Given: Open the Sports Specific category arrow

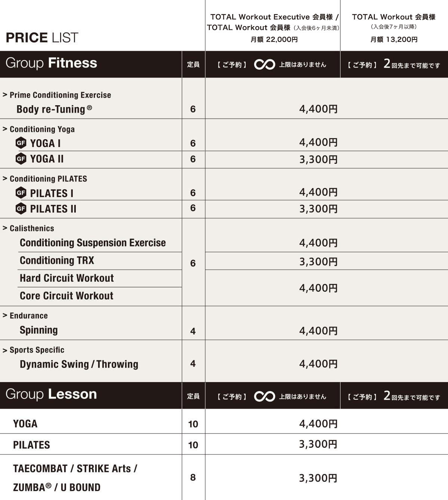Looking at the screenshot, I should pos(5,350).
